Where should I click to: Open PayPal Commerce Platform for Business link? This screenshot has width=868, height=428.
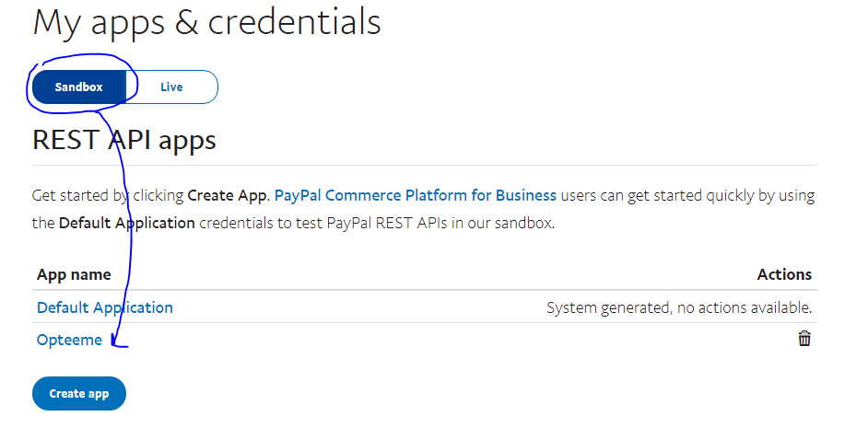416,195
